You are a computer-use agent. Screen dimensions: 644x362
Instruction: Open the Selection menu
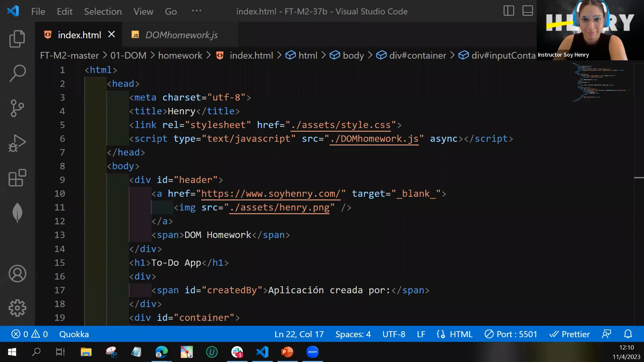103,12
